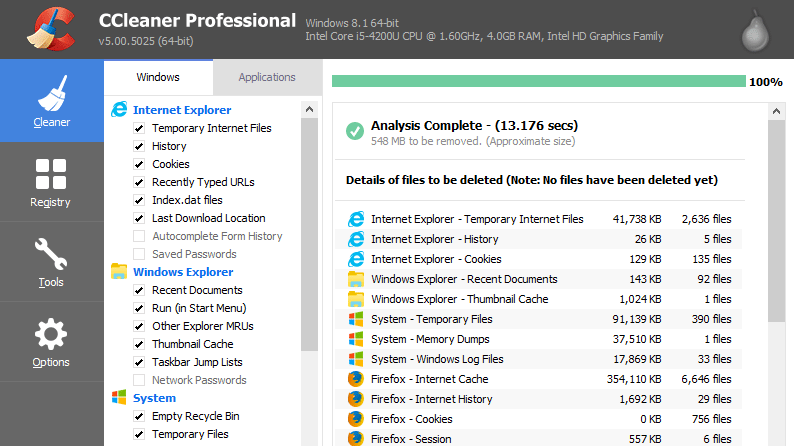The height and width of the screenshot is (446, 795).
Task: Click the results panel scrollbar thumb
Action: pos(776,221)
